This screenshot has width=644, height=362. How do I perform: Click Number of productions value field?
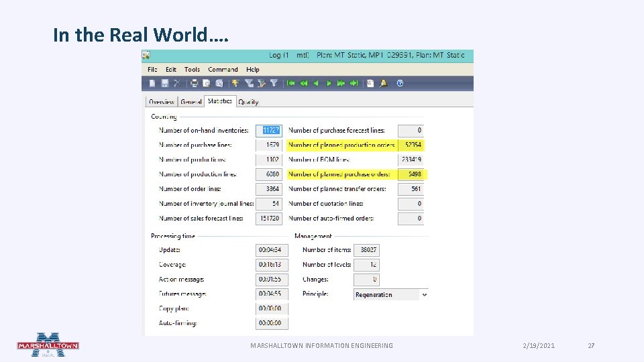[x=269, y=160]
